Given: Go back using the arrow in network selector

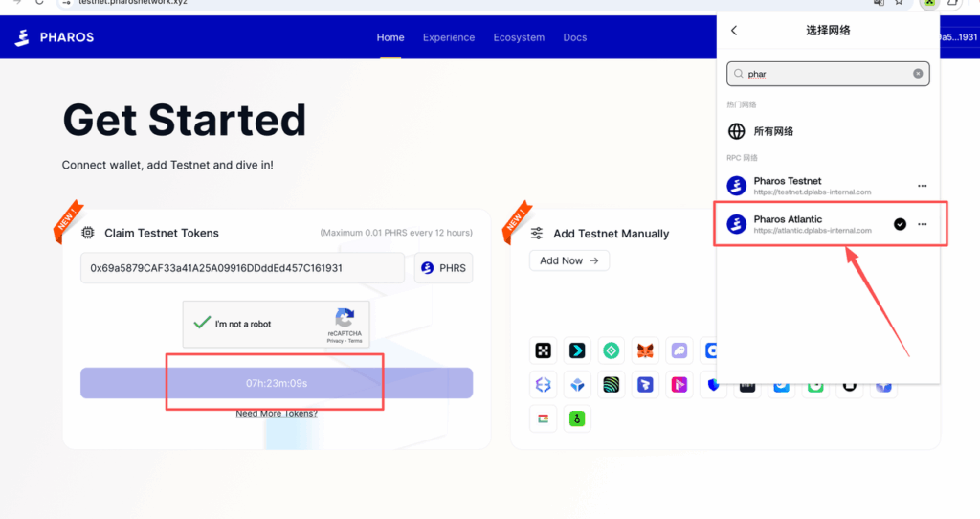Looking at the screenshot, I should tap(734, 31).
